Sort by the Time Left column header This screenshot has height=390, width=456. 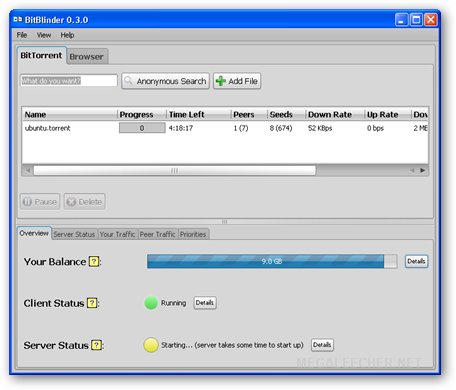click(199, 115)
